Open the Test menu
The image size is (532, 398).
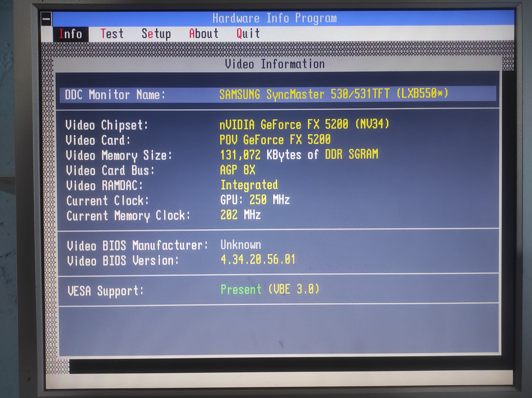pos(112,34)
